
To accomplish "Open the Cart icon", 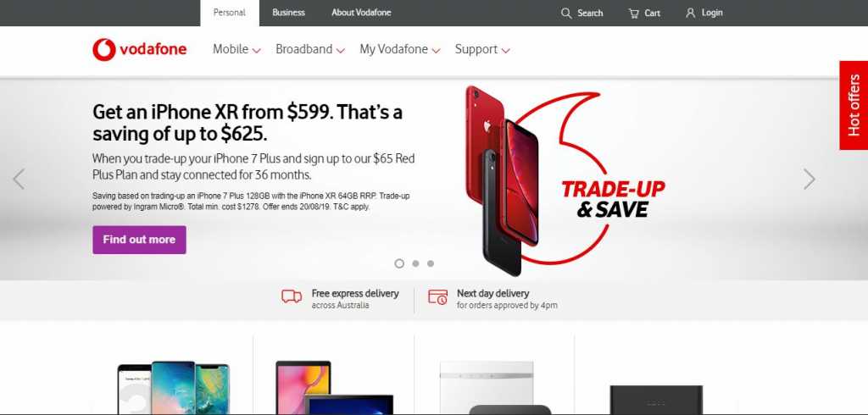I will click(x=634, y=14).
